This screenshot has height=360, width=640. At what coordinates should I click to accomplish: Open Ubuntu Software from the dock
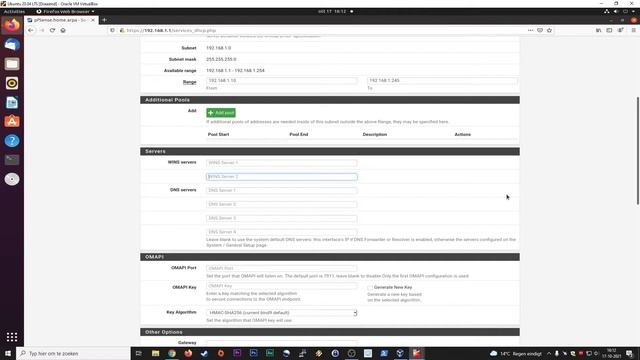pos(12,122)
